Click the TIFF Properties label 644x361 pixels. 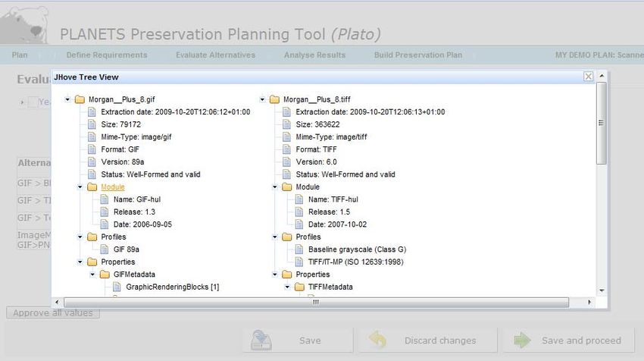point(313,275)
